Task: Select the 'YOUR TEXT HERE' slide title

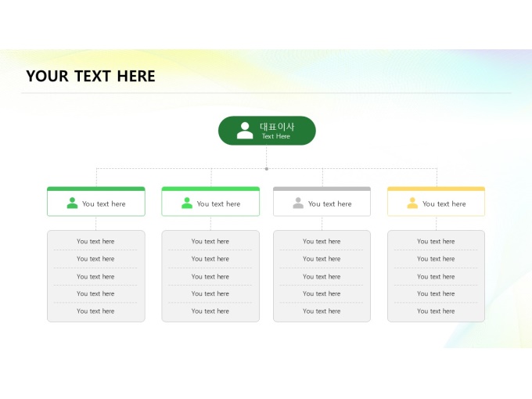Action: tap(91, 76)
